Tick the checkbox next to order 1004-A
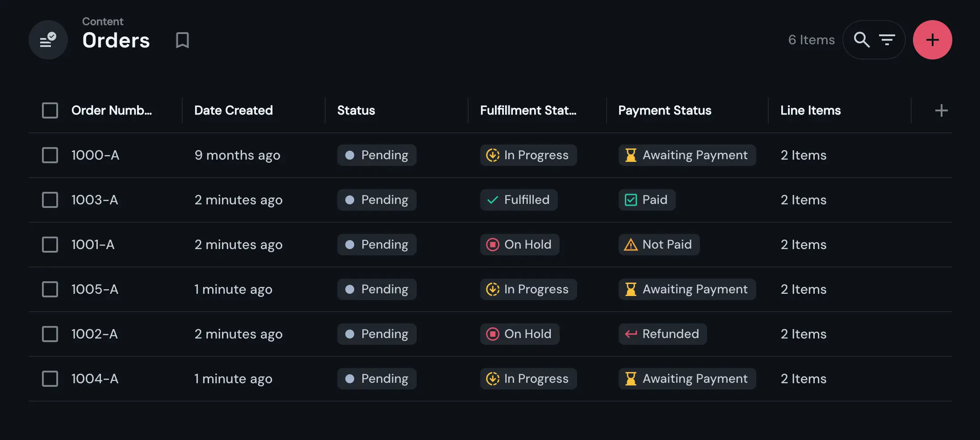Screen dimensions: 980x440 (50, 378)
